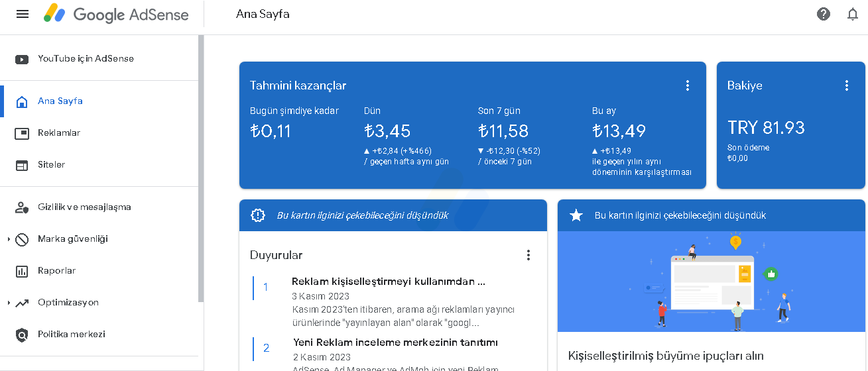Click the Raporlar bar chart icon
The height and width of the screenshot is (371, 868).
(22, 271)
